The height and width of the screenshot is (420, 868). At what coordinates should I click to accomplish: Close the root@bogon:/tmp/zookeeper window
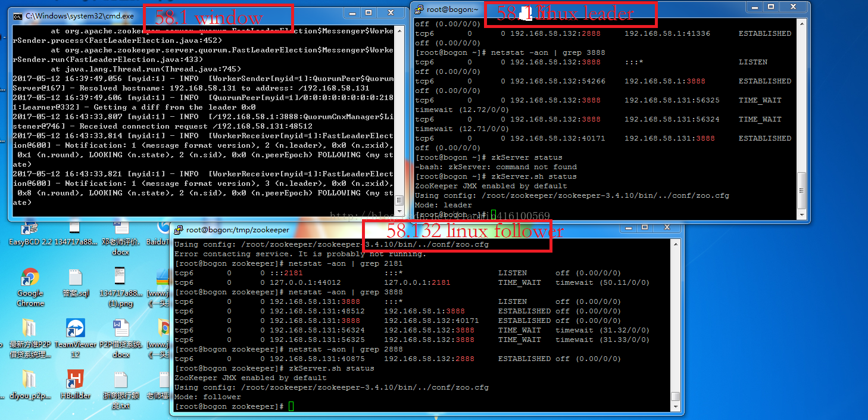[x=667, y=227]
